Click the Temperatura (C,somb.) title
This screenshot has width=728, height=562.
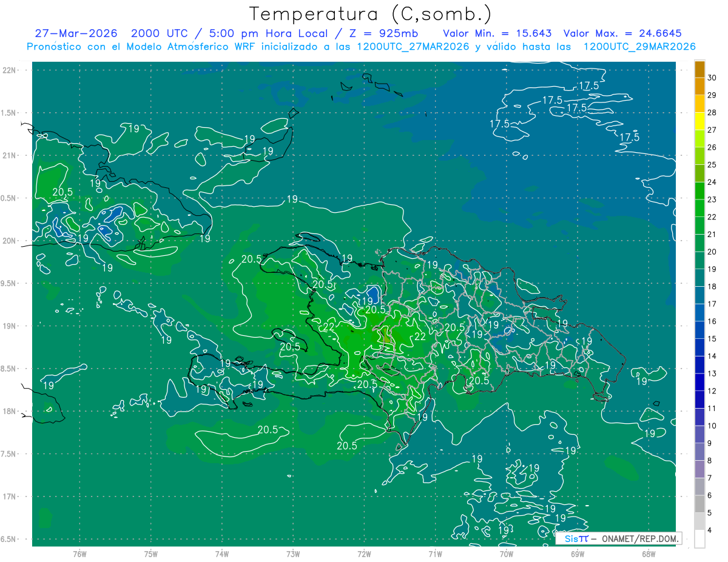click(x=370, y=14)
